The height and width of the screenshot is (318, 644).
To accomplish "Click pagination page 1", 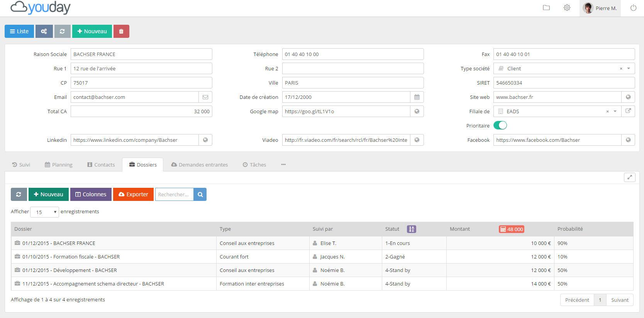I will pos(600,300).
